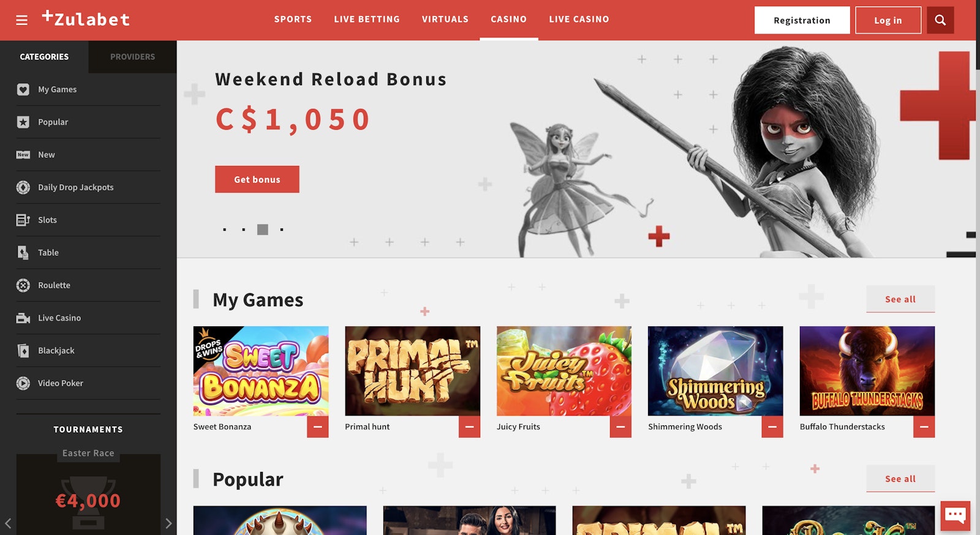The height and width of the screenshot is (535, 980).
Task: Expand My Games with See all
Action: (x=900, y=299)
